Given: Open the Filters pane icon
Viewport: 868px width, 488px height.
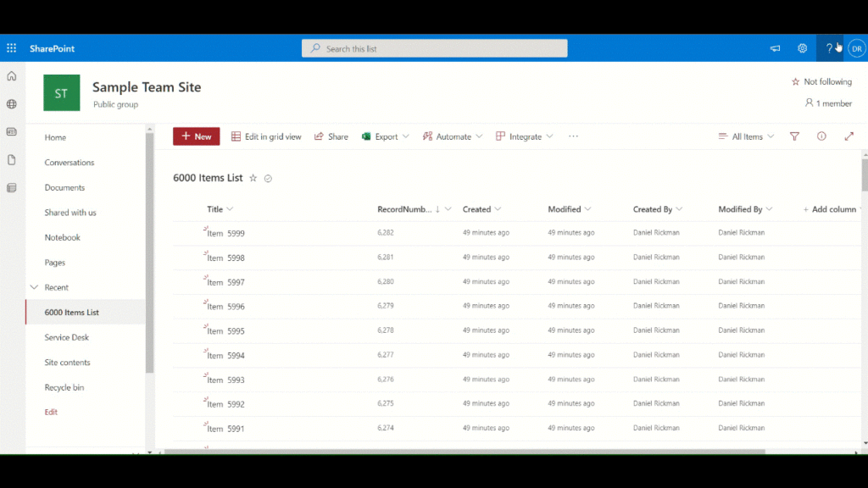Looking at the screenshot, I should [x=794, y=136].
